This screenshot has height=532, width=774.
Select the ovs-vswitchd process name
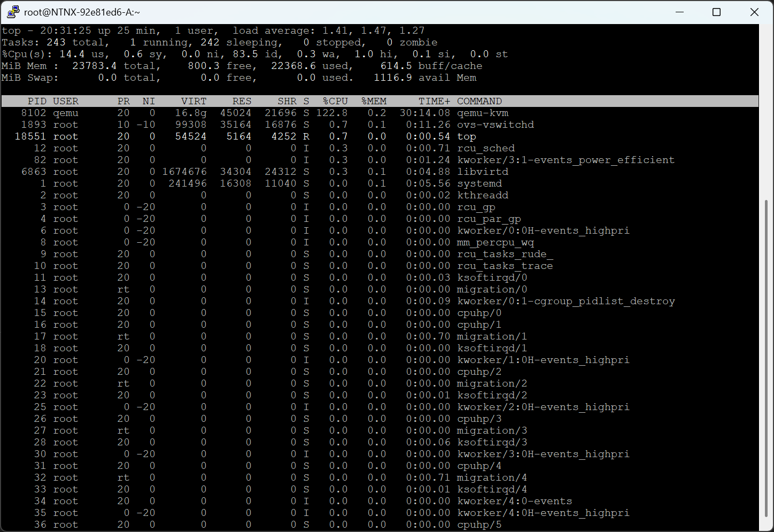[x=496, y=125]
